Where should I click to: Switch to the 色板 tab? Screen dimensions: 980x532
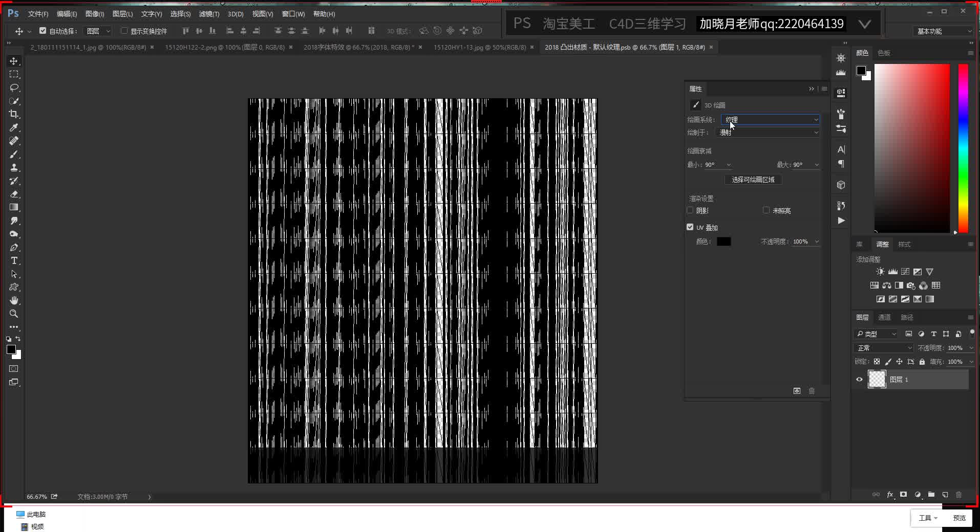click(884, 52)
